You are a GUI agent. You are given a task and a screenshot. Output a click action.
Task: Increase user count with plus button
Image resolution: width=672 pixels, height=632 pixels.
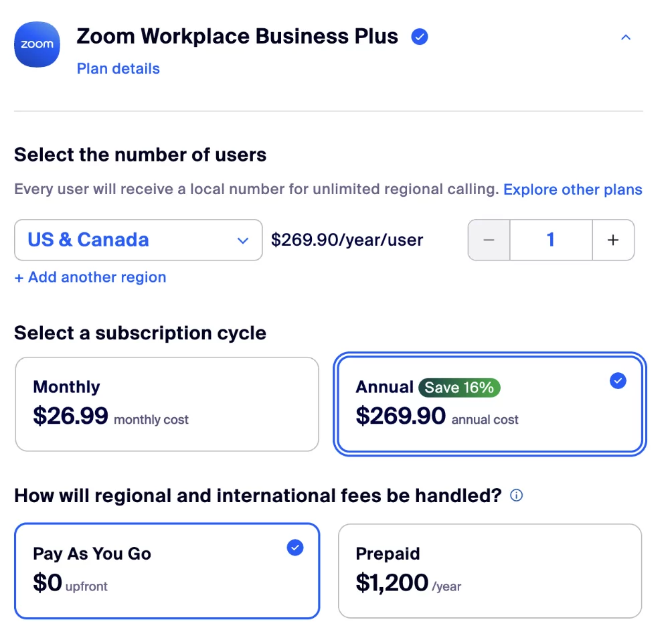612,240
